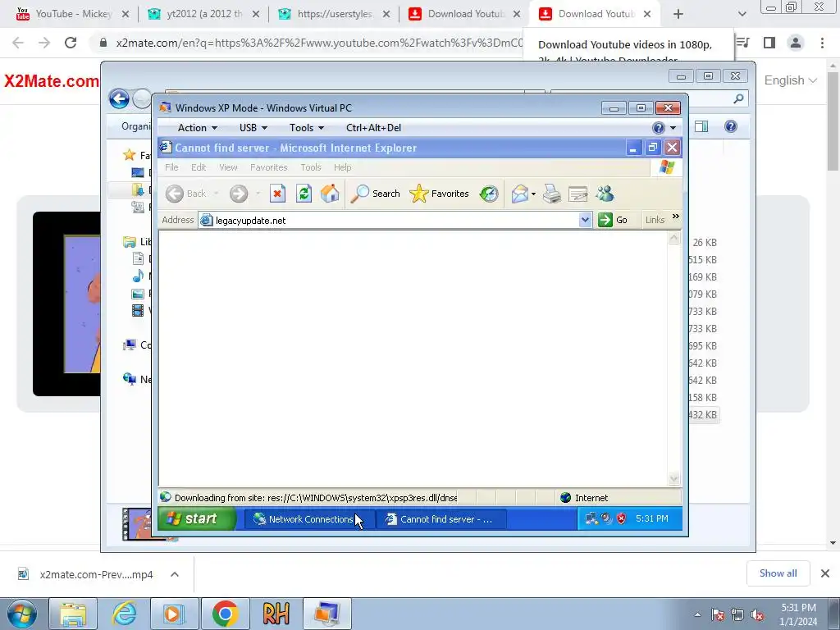Click the IE Mail envelope icon
Viewport: 840px width, 630px height.
(x=519, y=194)
